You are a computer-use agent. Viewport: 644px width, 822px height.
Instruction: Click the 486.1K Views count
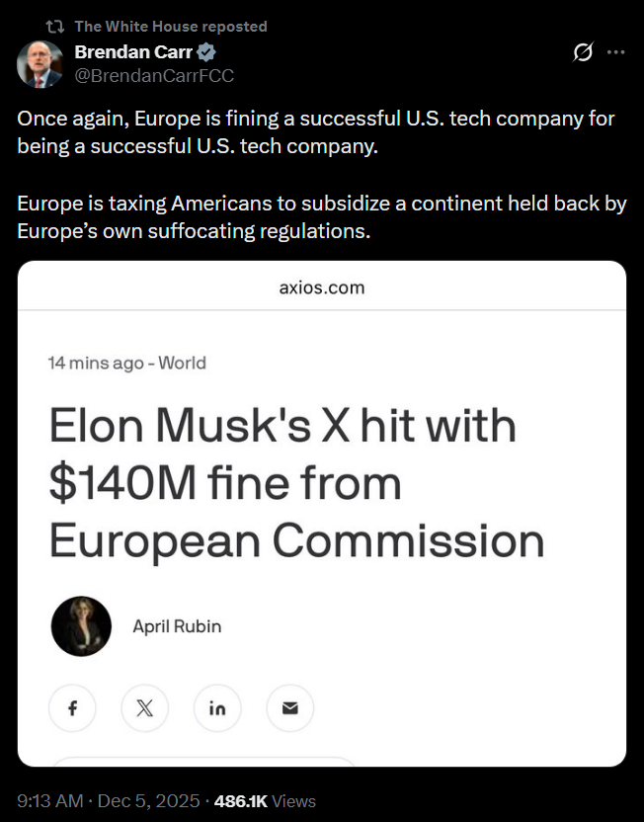[265, 800]
